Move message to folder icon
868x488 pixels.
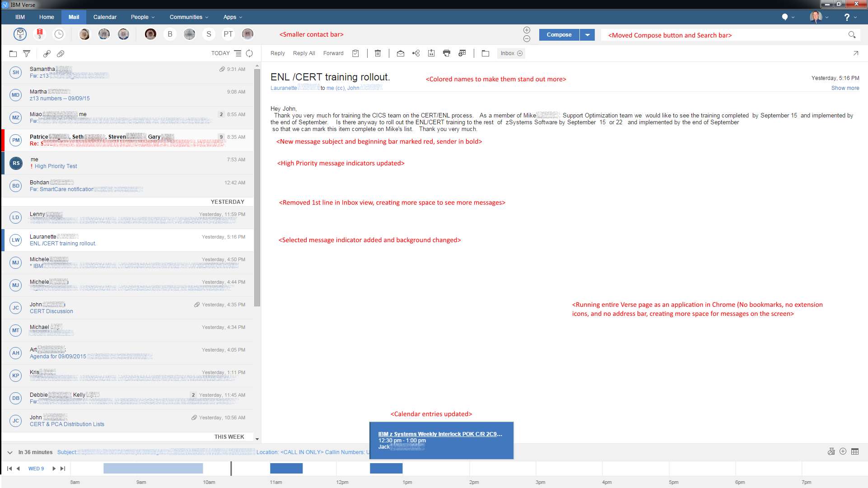[485, 53]
